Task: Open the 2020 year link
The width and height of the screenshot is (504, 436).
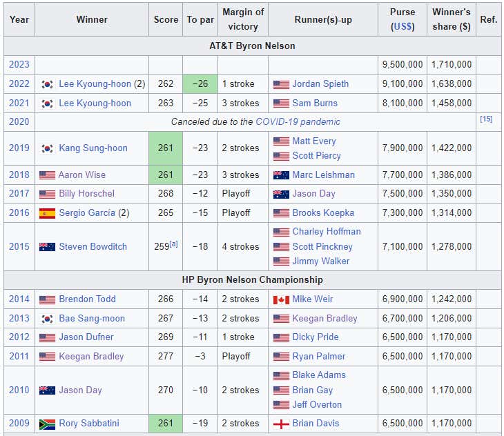Action: point(19,121)
